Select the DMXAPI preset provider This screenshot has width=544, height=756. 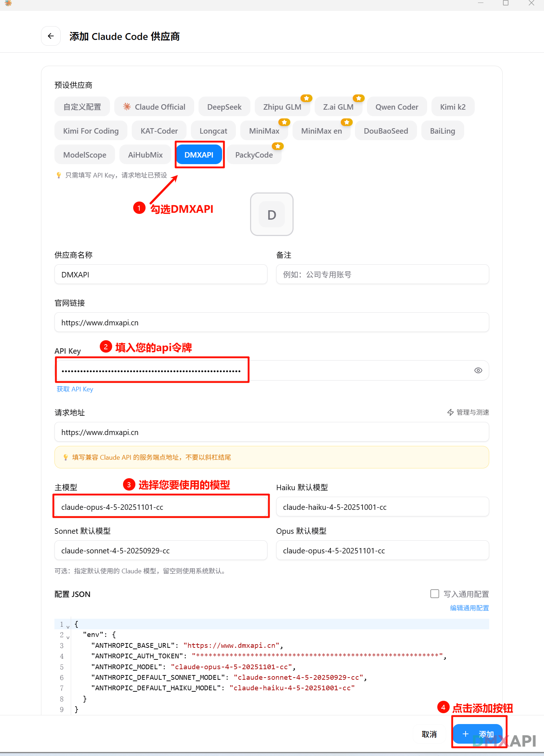(199, 155)
